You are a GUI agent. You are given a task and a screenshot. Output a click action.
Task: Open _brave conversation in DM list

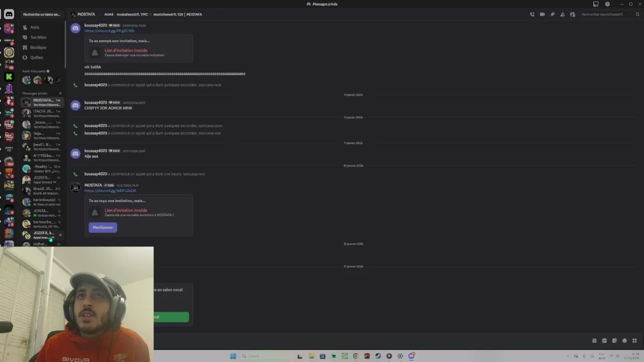coord(43,124)
